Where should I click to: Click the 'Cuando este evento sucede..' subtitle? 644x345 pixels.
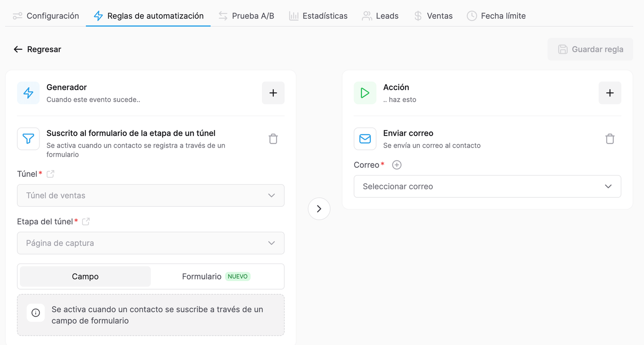(x=94, y=100)
